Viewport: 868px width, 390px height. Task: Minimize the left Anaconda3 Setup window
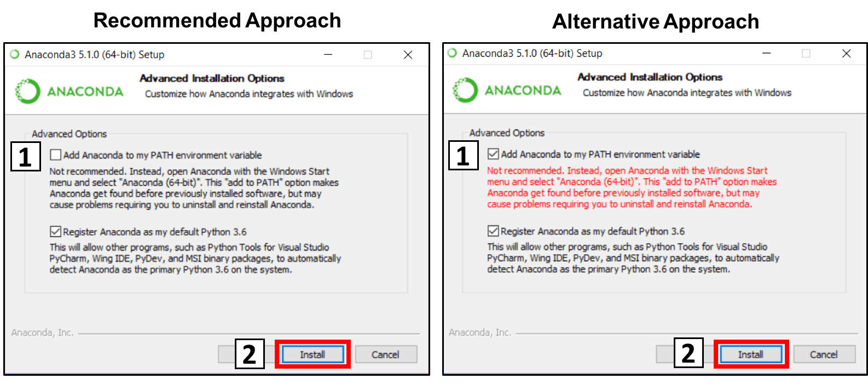(328, 54)
